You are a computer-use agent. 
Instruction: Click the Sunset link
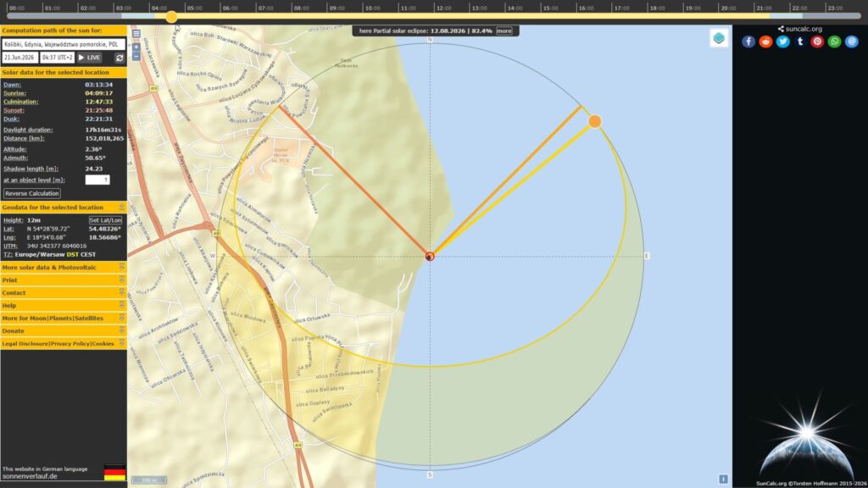pyautogui.click(x=14, y=111)
